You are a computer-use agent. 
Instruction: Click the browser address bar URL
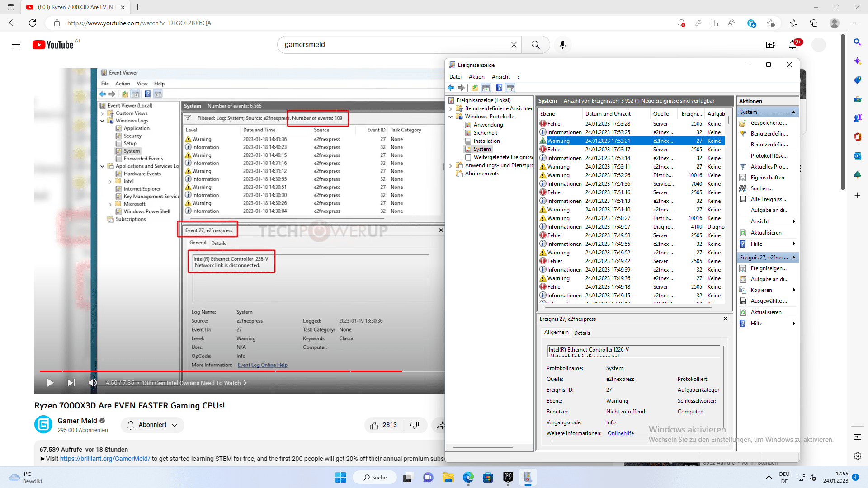click(139, 23)
